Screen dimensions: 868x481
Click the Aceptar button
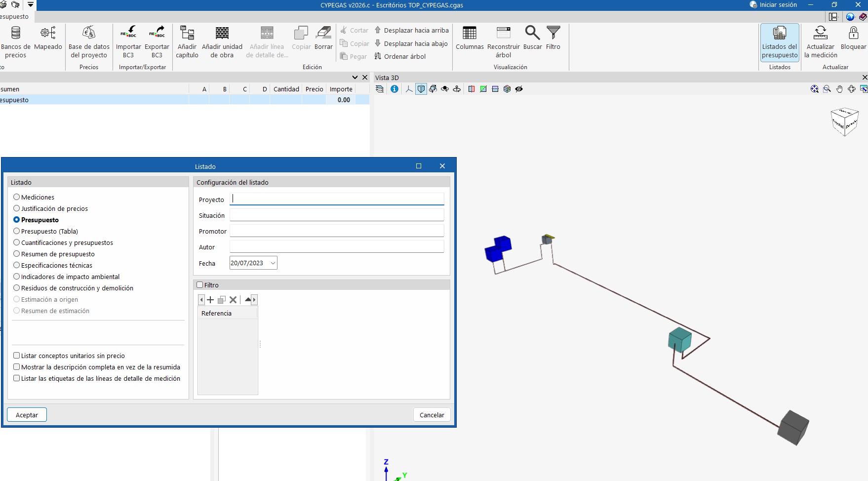[x=27, y=415]
